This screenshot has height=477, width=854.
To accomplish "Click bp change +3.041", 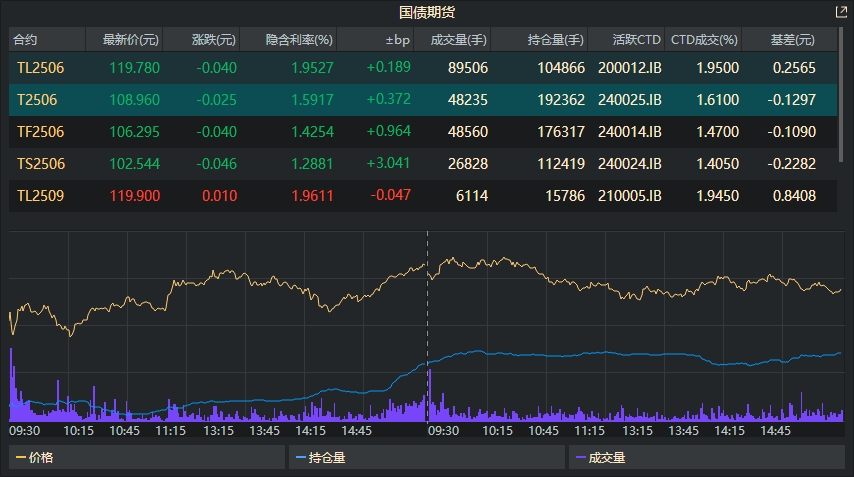I will pos(388,163).
